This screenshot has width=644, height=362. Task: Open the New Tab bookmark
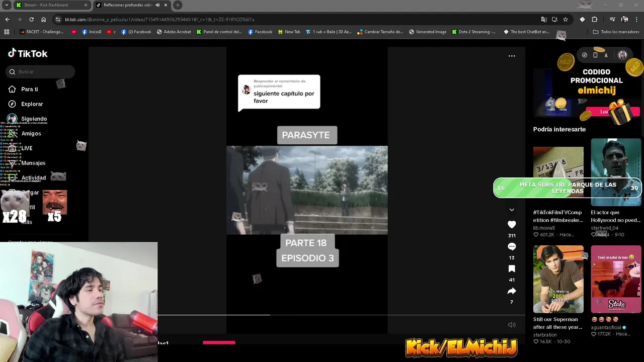pos(289,32)
